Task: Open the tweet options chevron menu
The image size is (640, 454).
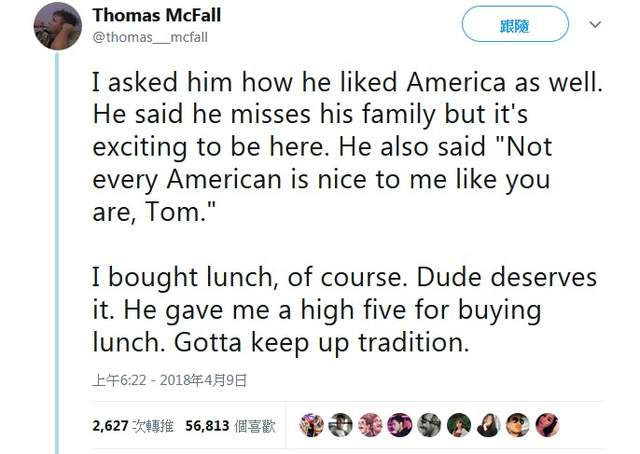Action: (594, 24)
